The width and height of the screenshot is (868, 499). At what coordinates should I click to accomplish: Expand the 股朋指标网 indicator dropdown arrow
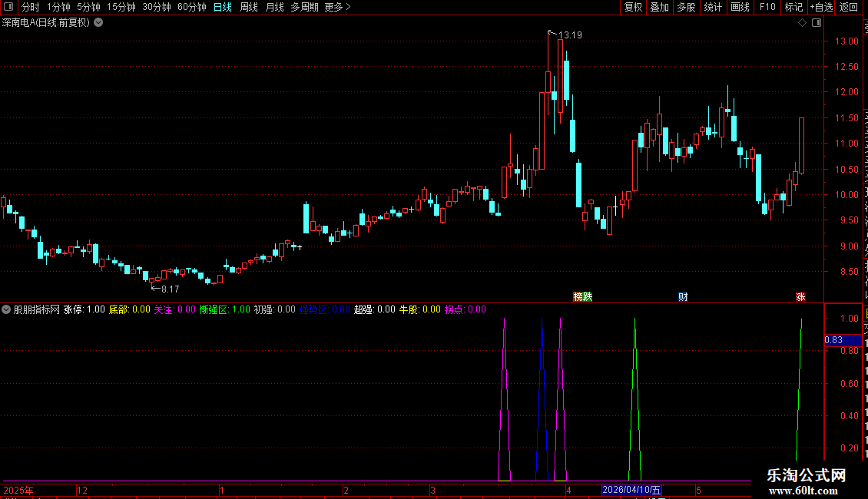click(x=6, y=310)
